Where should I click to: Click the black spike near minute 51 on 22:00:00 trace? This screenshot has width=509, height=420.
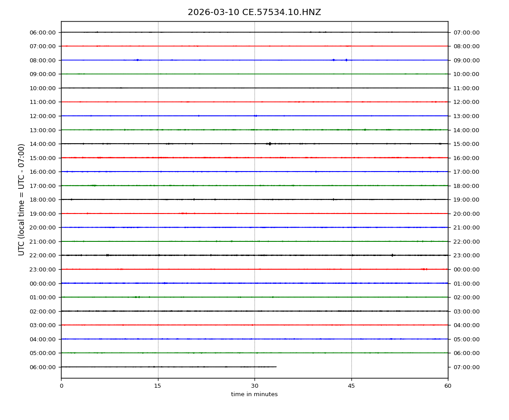[392, 255]
